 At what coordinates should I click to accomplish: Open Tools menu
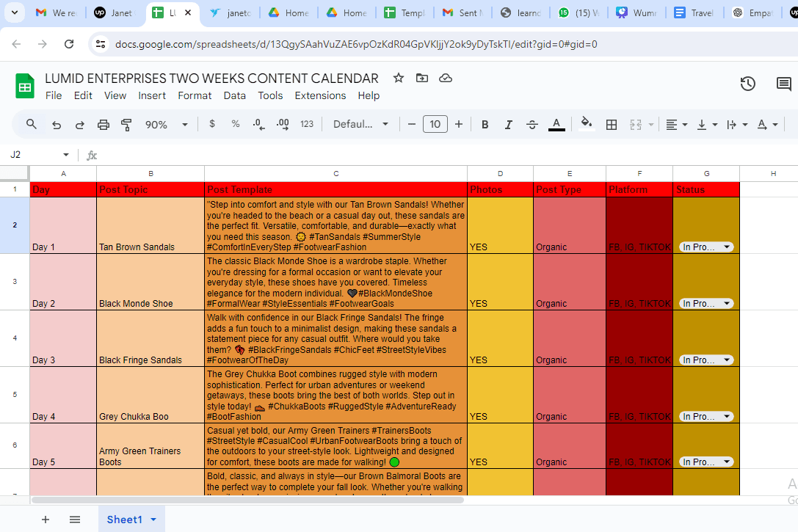tap(269, 95)
